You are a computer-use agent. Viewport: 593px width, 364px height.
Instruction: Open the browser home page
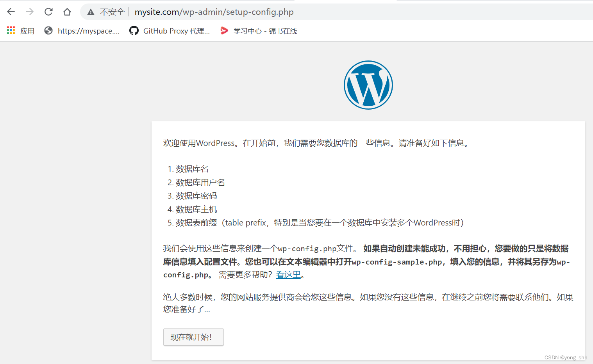(67, 12)
